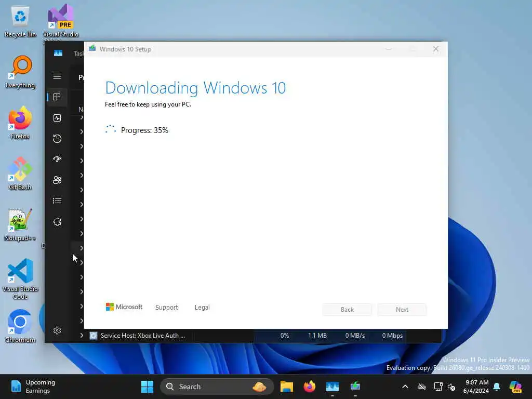This screenshot has width=532, height=399.
Task: Open Notepad++ desktop shortcut
Action: [20, 224]
